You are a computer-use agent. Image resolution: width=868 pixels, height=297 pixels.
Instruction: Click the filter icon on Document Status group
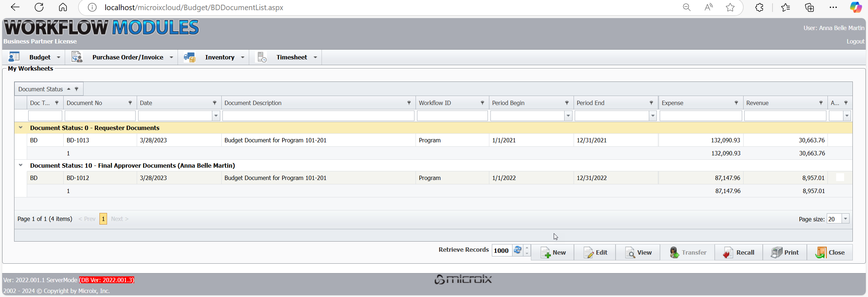pos(77,89)
